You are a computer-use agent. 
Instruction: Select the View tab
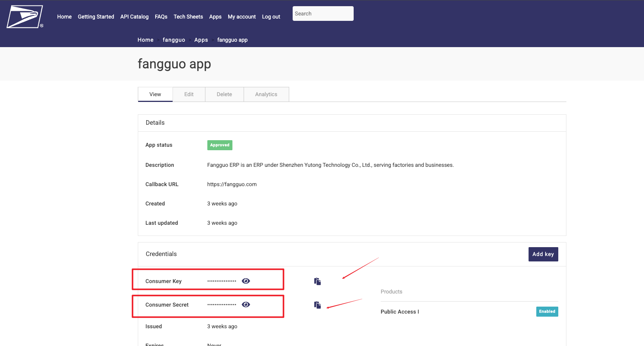(x=155, y=94)
